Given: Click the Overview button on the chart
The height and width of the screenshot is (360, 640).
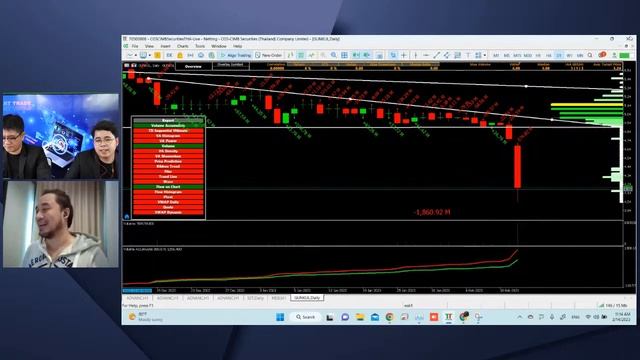Looking at the screenshot, I should click(193, 66).
